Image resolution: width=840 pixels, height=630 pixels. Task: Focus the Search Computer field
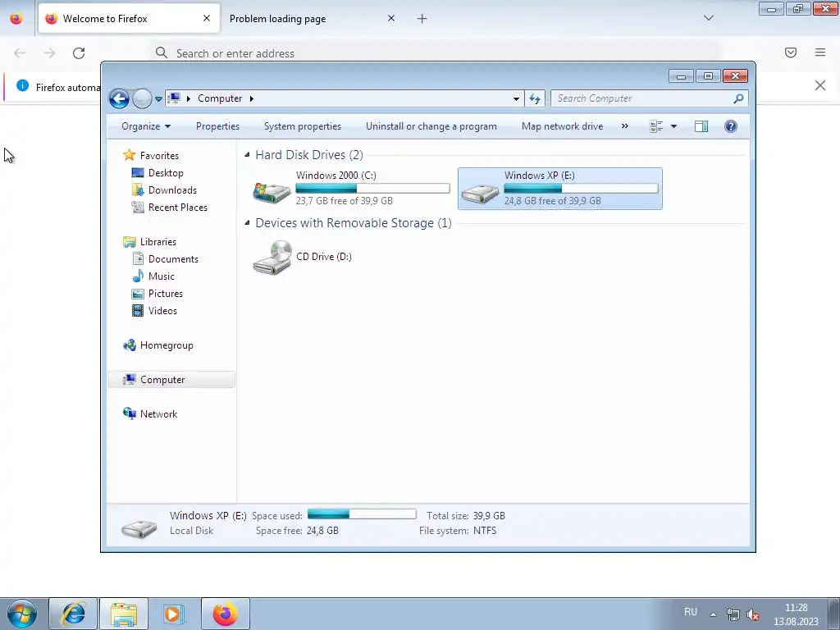coord(649,98)
